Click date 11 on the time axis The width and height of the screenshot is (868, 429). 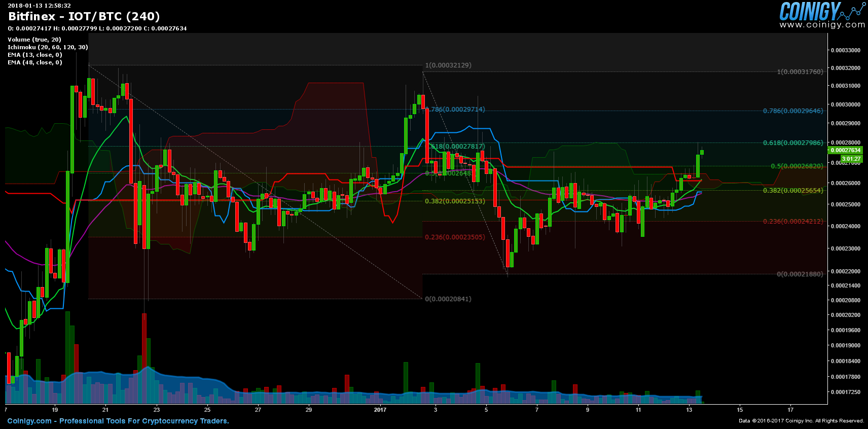coord(638,410)
